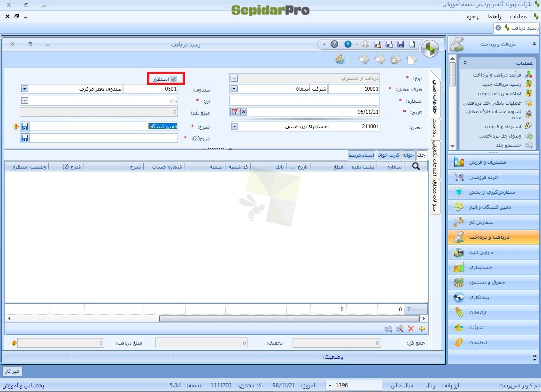Open the صندوق dropdown arrow
Viewport: 541px width, 392px height.
[24, 89]
